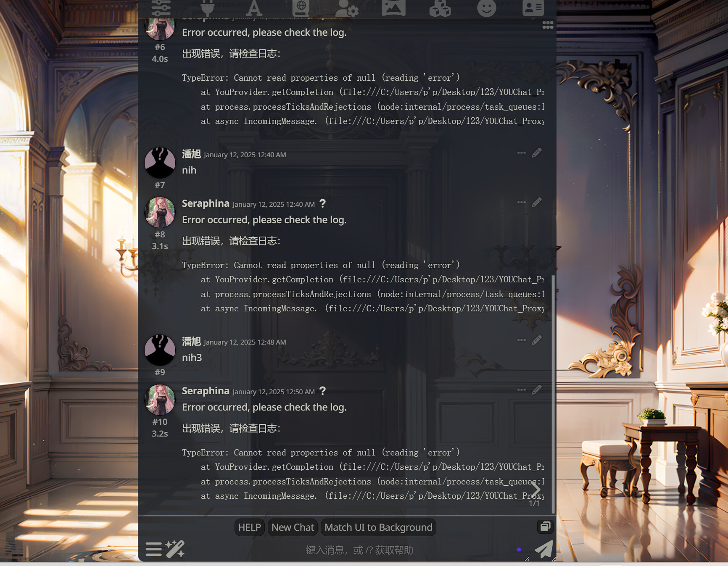Screen dimensions: 728x566
Task: Expand message actions dots on message #10
Action: (521, 390)
